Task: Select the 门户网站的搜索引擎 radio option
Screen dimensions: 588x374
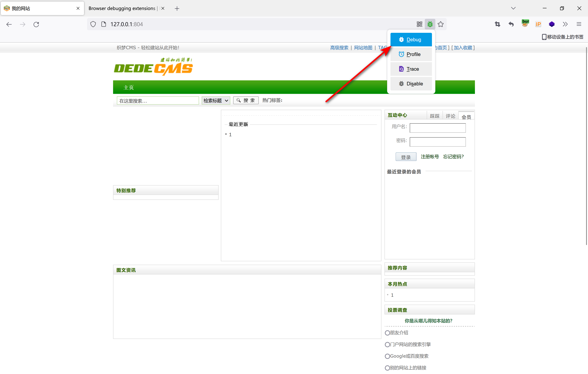Action: (x=387, y=344)
